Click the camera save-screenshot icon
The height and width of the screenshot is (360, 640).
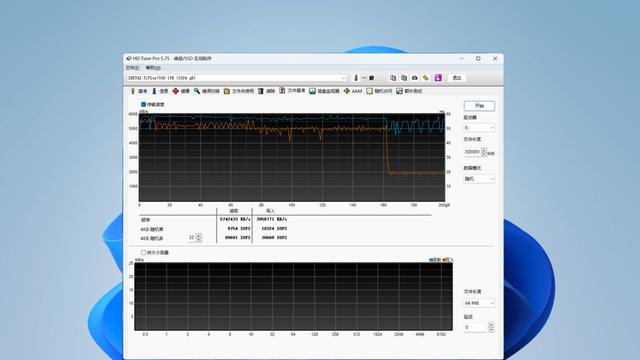click(415, 78)
